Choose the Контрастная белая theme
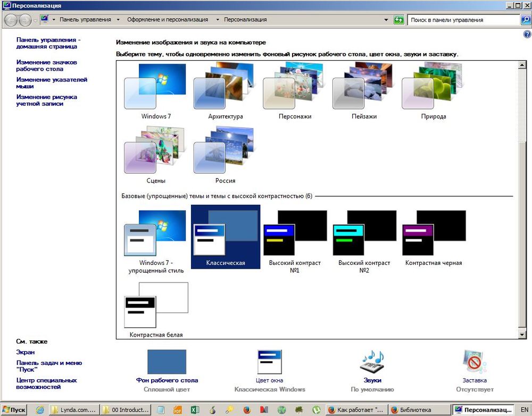Viewport: 532px width, 416px height. [x=156, y=310]
